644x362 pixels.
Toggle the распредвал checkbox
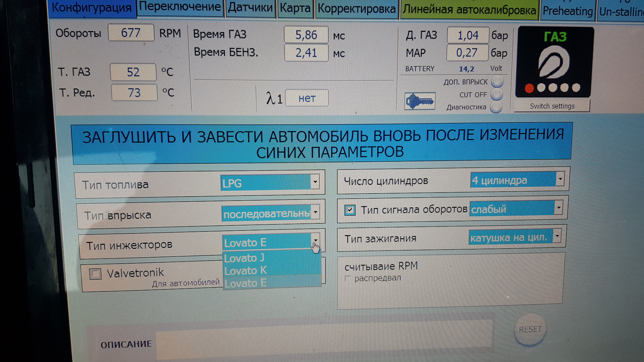347,278
